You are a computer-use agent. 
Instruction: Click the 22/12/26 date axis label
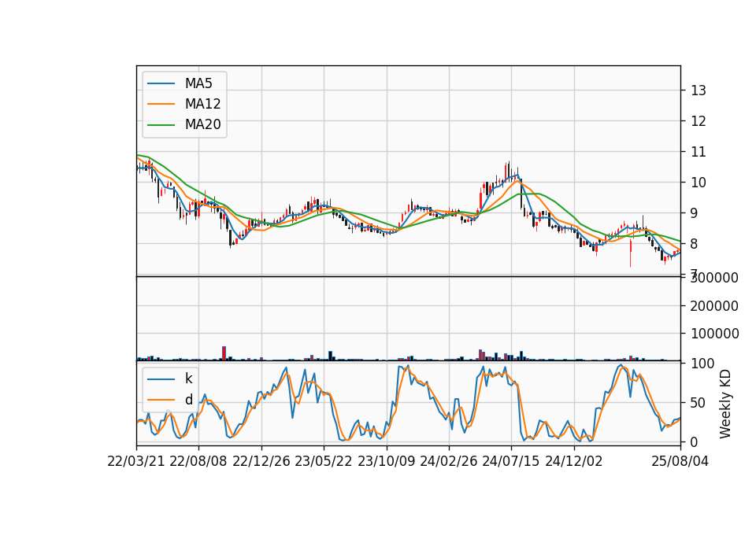(x=261, y=461)
